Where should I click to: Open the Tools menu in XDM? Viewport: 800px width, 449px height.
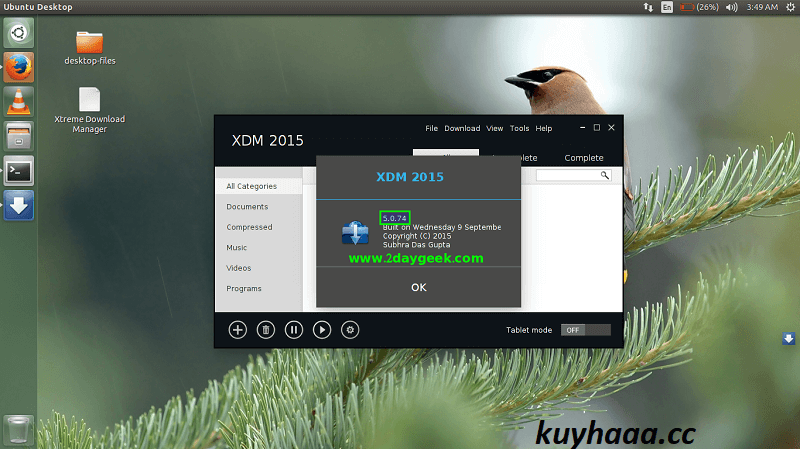pyautogui.click(x=519, y=128)
